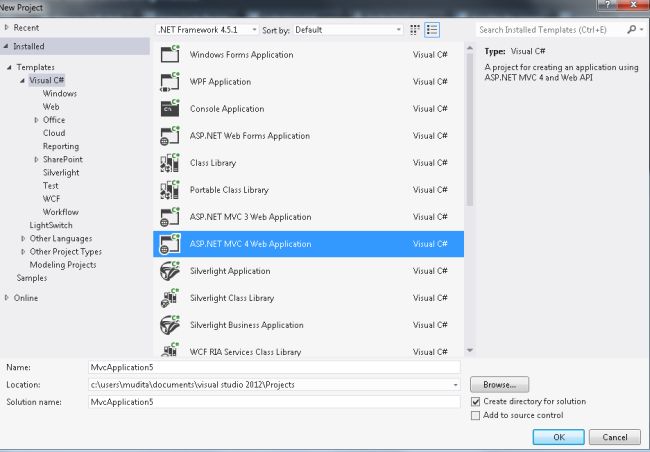Click the Cancel button
This screenshot has height=452, width=650.
(x=615, y=437)
